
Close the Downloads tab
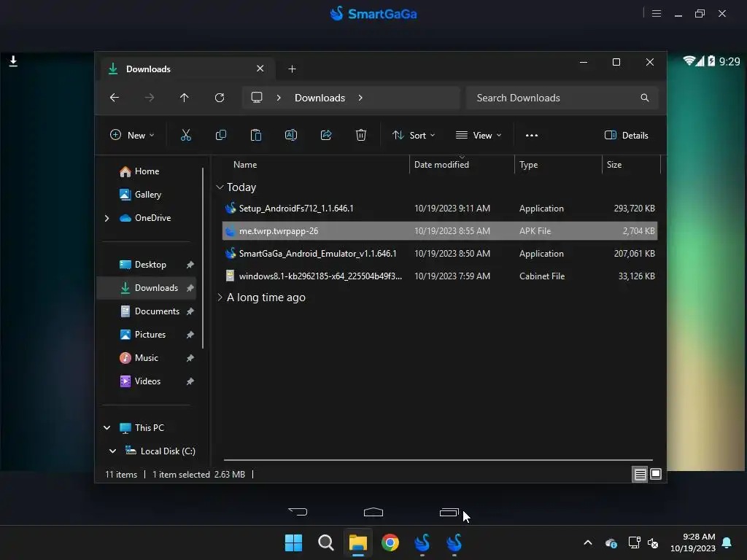coord(260,69)
